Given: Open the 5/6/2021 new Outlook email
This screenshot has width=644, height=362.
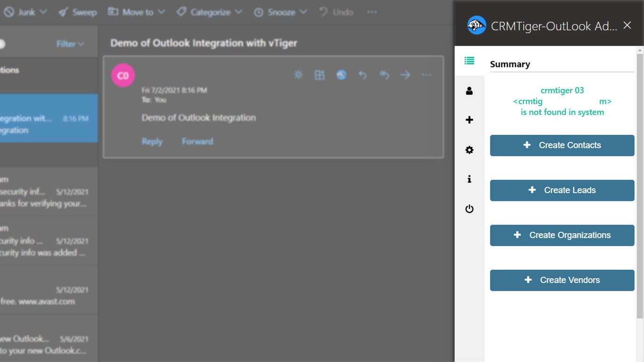Looking at the screenshot, I should click(x=49, y=339).
